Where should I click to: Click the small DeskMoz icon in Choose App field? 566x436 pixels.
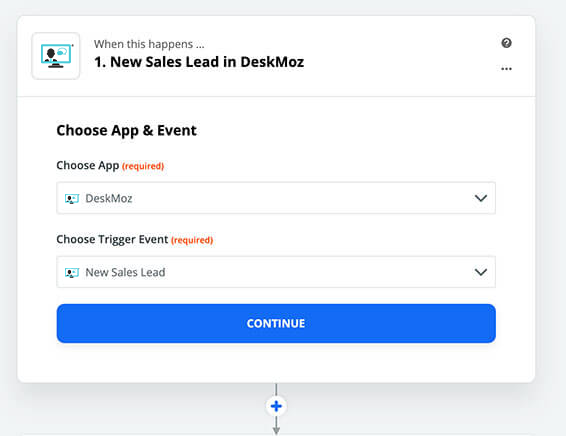click(72, 199)
